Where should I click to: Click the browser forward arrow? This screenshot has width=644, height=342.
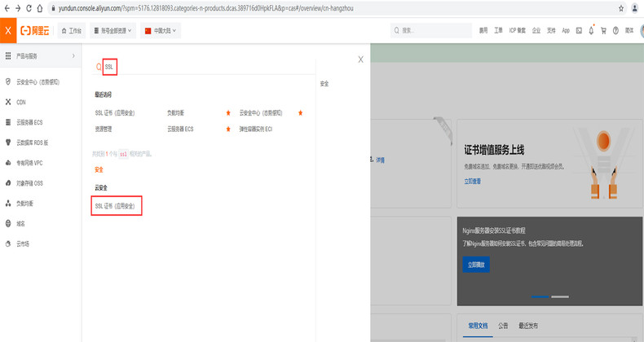click(x=18, y=8)
